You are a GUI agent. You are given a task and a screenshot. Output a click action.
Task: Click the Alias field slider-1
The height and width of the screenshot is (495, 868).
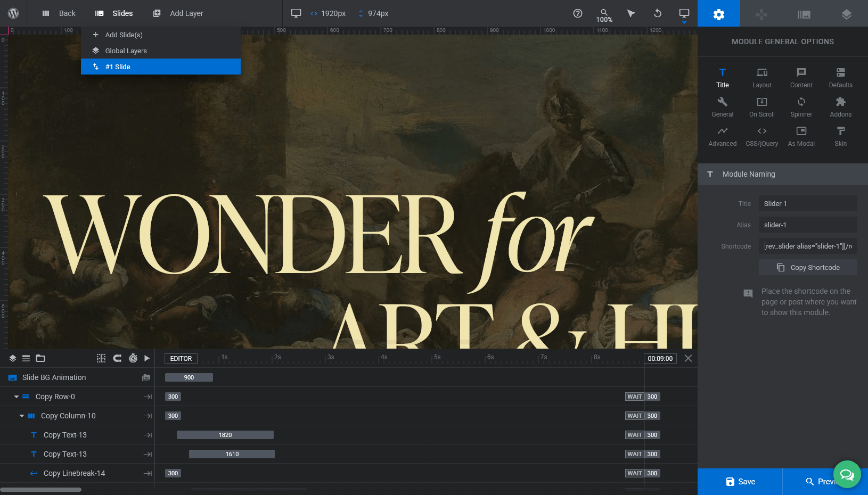coord(808,225)
